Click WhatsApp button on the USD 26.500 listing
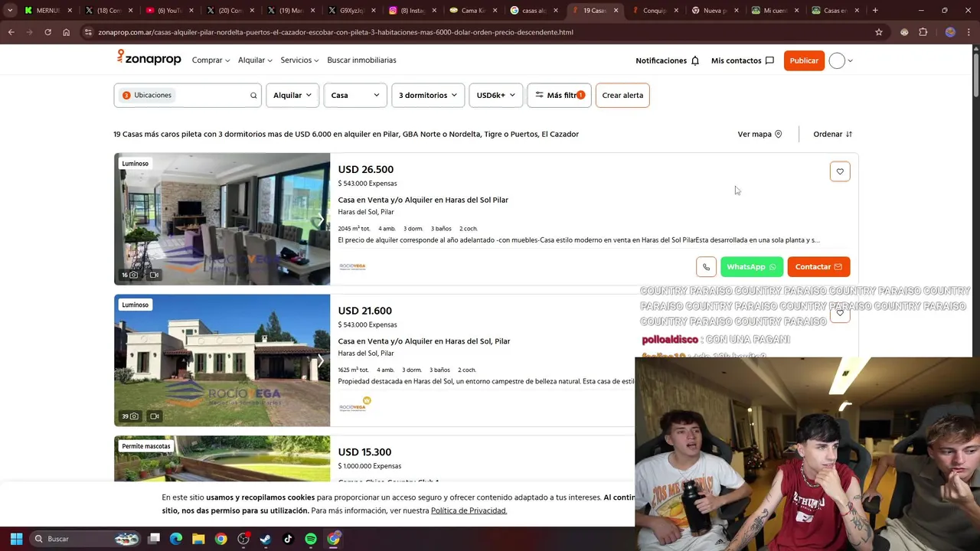Screen dimensions: 980x551 tap(752, 266)
